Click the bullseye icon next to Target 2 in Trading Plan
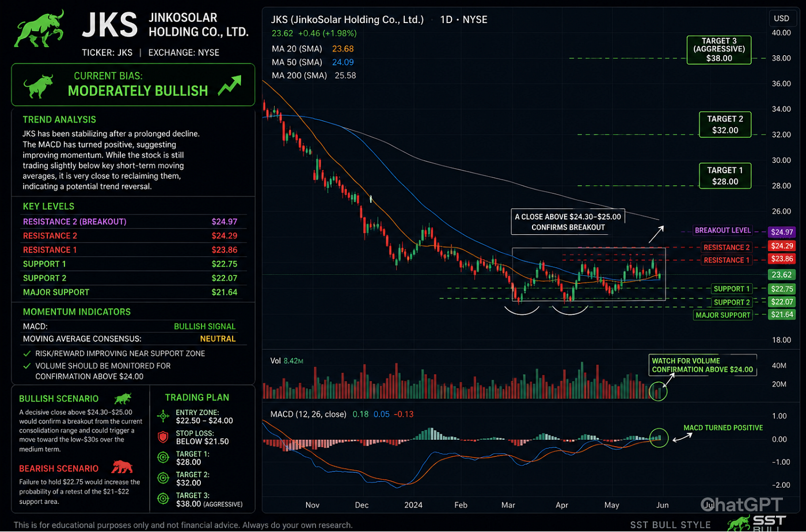Screen dimensions: 806x532 coord(164,478)
